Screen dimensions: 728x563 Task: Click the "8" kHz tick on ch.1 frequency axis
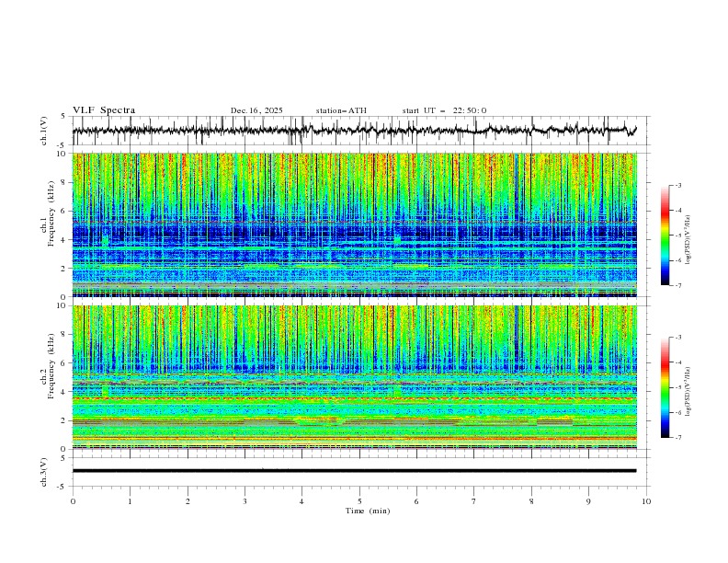coord(64,182)
